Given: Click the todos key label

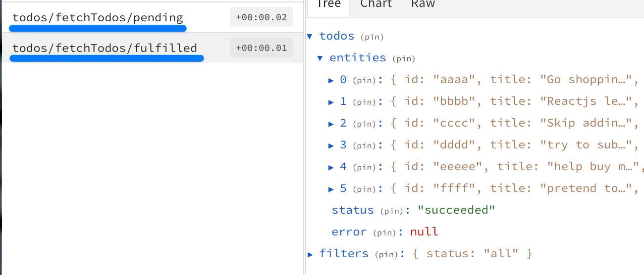Looking at the screenshot, I should (x=337, y=36).
